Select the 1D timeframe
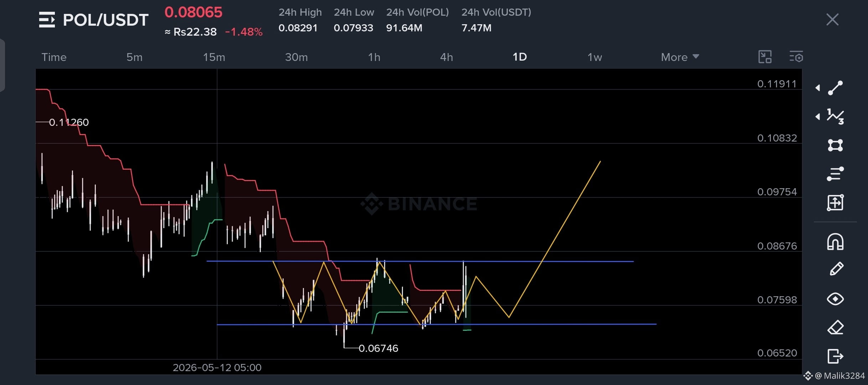 pyautogui.click(x=520, y=57)
